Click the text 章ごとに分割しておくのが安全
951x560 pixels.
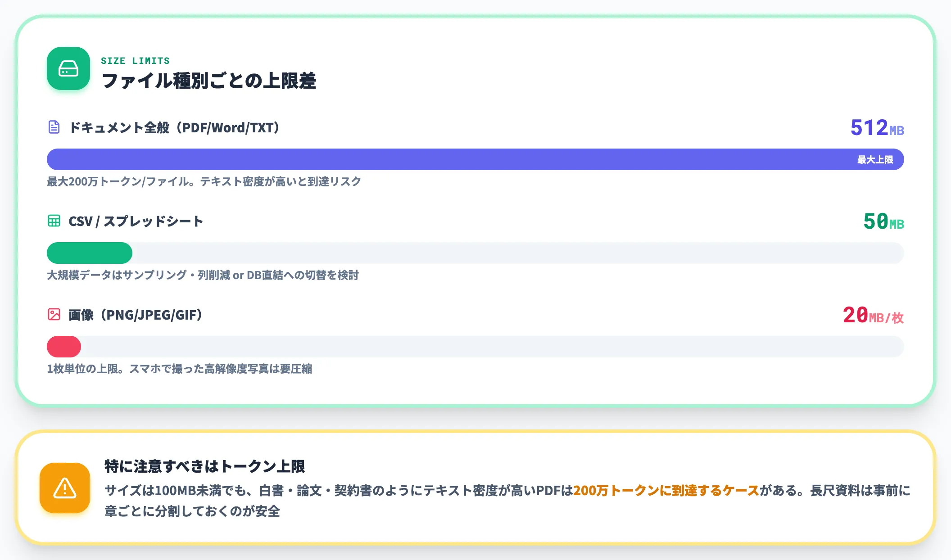click(192, 511)
